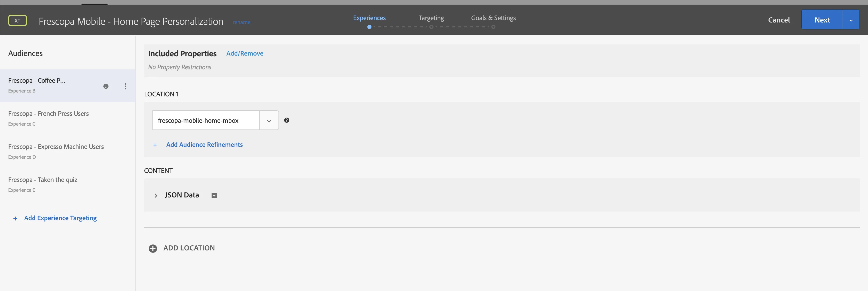Click the plus icon before Add Experience Targeting
This screenshot has width=868, height=291.
[x=15, y=218]
